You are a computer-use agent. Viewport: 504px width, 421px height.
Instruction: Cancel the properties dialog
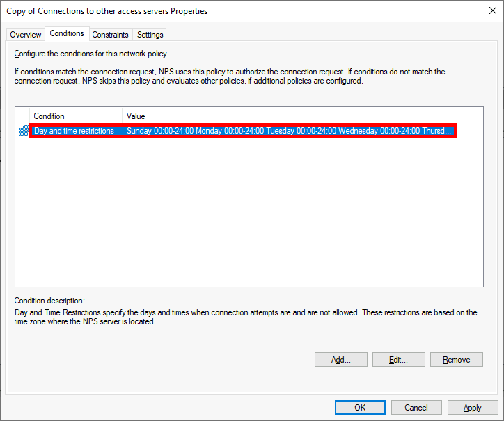coord(416,408)
